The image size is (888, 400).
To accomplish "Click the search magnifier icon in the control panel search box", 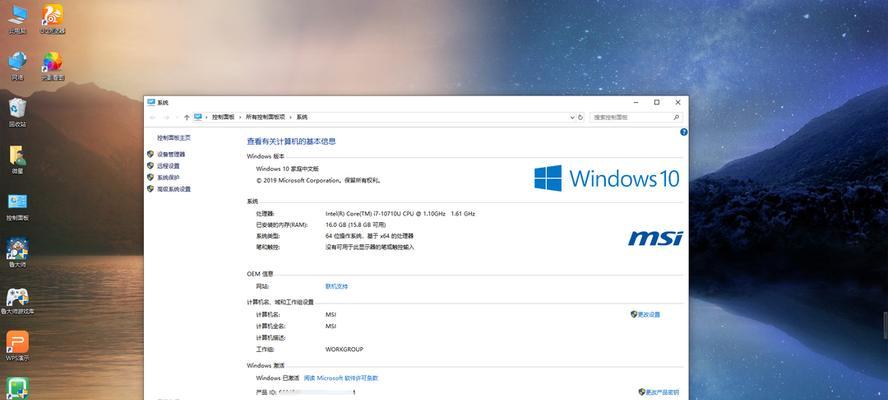I will pos(676,117).
